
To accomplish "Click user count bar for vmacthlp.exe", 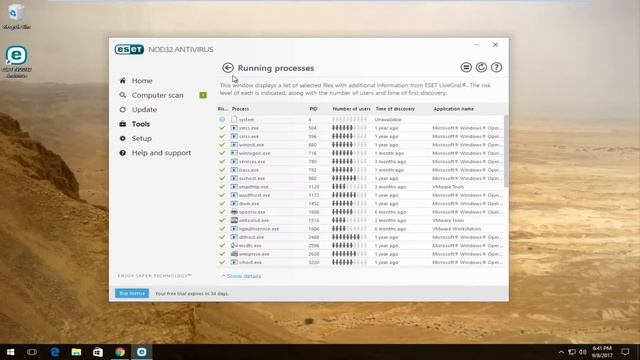I will pos(349,187).
